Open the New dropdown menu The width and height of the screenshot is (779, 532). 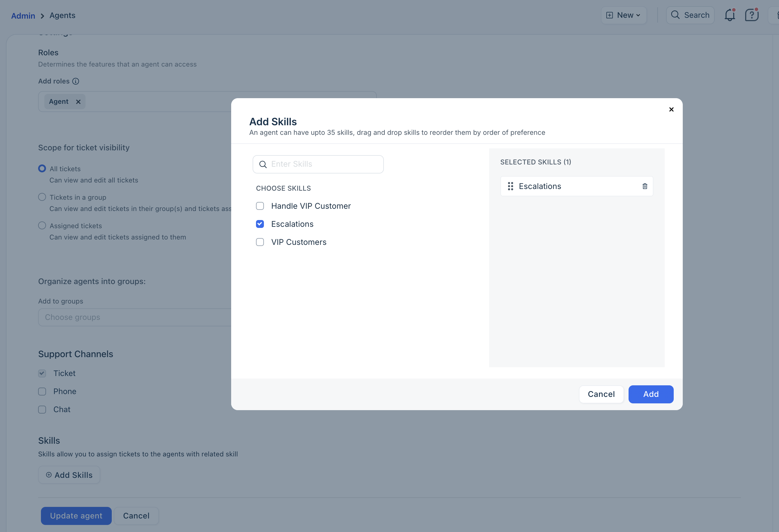(x=624, y=16)
